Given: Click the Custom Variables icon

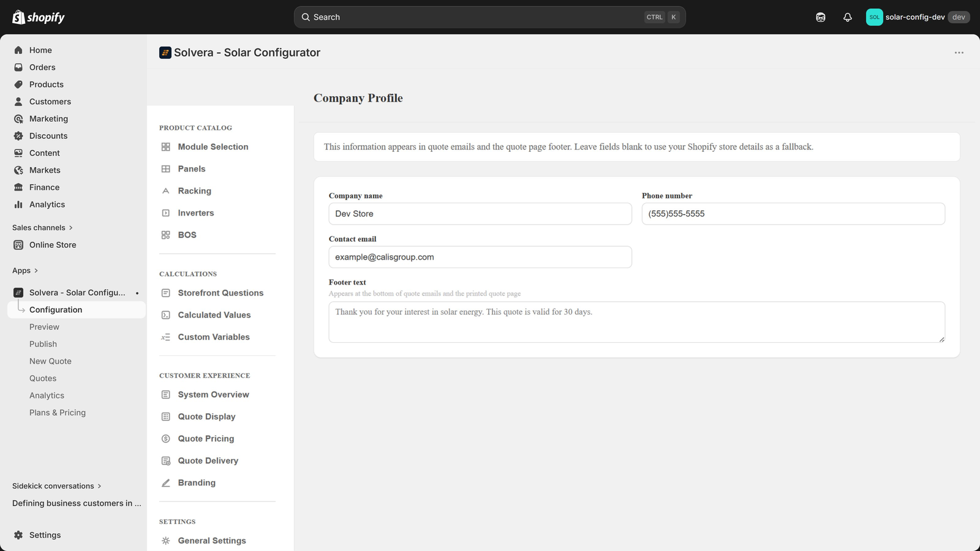Looking at the screenshot, I should pyautogui.click(x=165, y=337).
